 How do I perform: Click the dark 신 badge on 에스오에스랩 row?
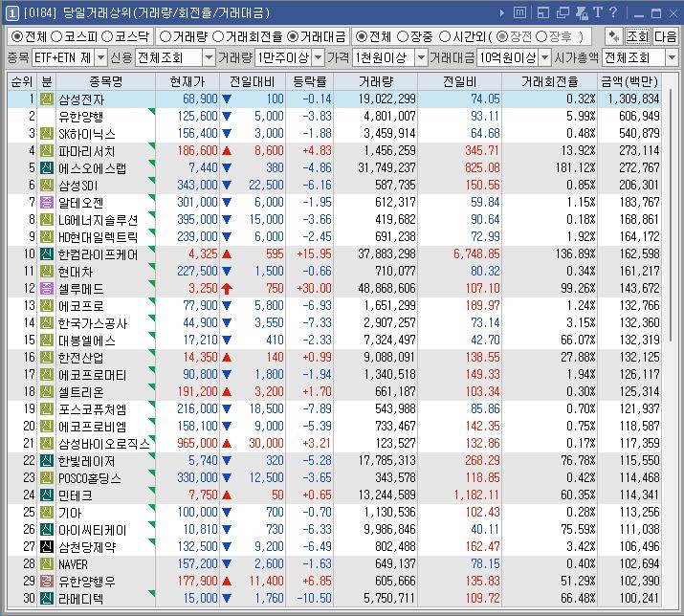(x=47, y=168)
